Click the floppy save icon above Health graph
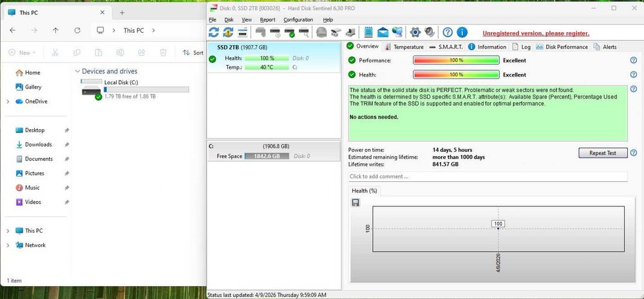Screen dimensions: 644x299 [355, 203]
